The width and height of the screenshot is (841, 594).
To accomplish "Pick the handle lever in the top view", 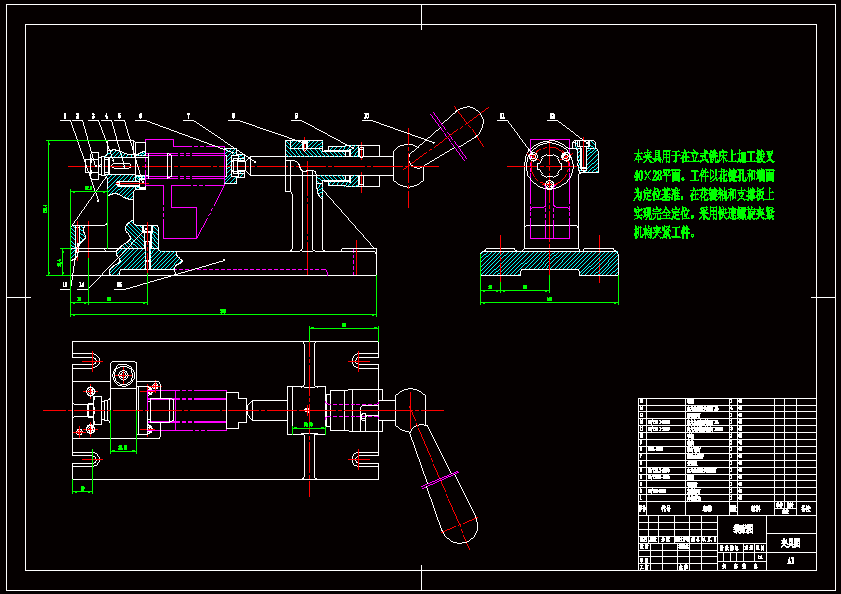I will [443, 482].
